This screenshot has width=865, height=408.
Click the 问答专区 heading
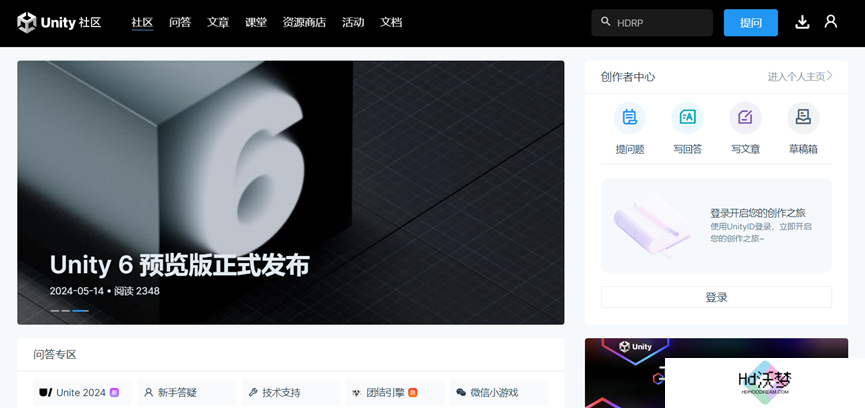[55, 355]
